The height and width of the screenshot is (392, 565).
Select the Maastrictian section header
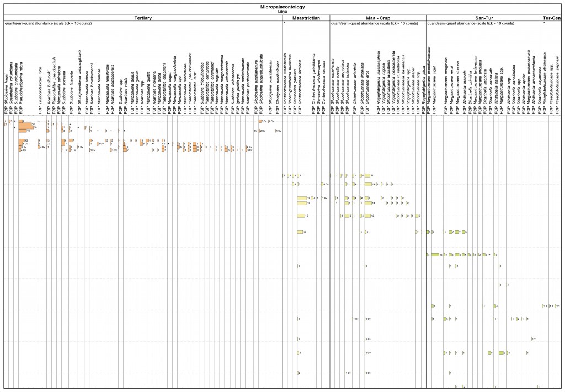point(306,18)
